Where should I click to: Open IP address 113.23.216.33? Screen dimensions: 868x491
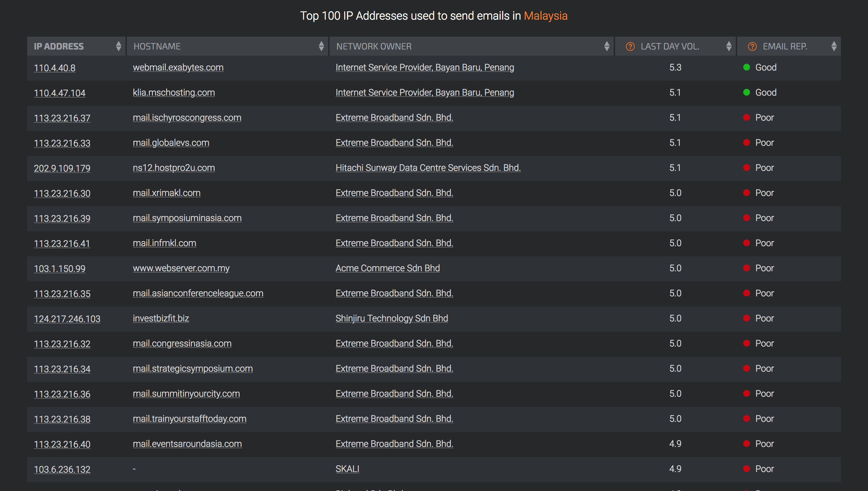point(62,143)
